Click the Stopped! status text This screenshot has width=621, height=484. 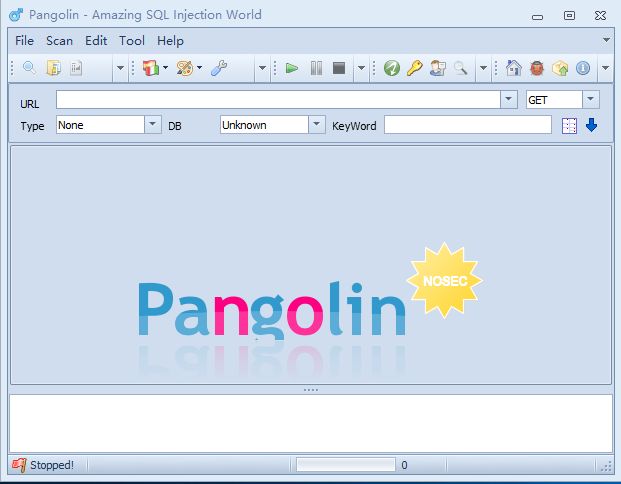tap(52, 465)
